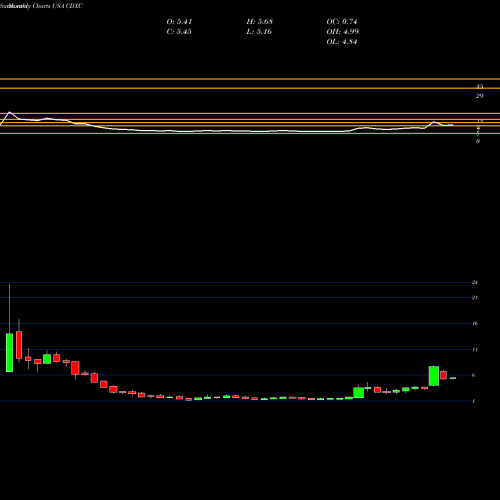Click the largest green candle near the chart's right end
The height and width of the screenshot is (500, 500).
tap(434, 376)
